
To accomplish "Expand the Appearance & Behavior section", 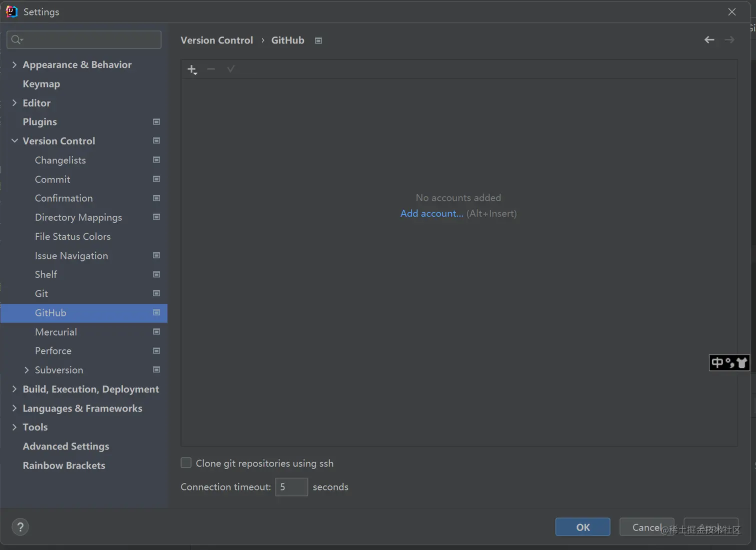I will coord(14,64).
